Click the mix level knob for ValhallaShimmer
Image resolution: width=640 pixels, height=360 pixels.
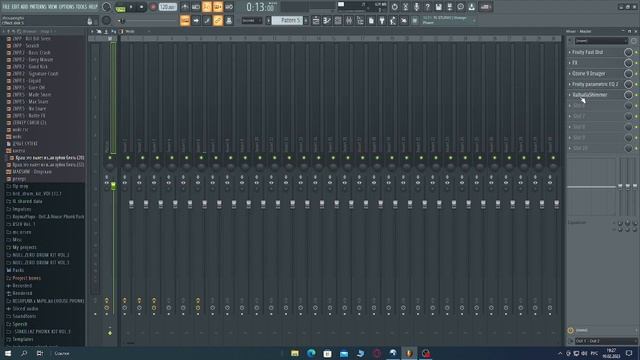[628, 95]
